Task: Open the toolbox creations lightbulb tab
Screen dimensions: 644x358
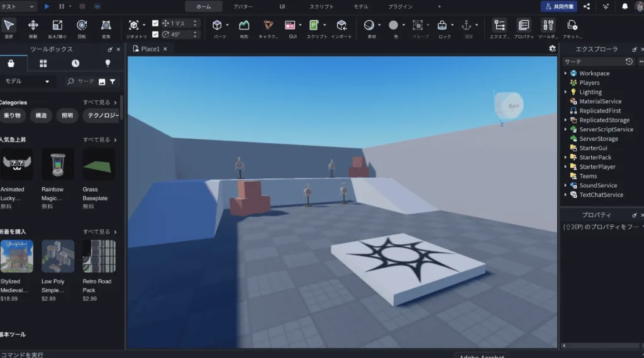Action: tap(108, 63)
